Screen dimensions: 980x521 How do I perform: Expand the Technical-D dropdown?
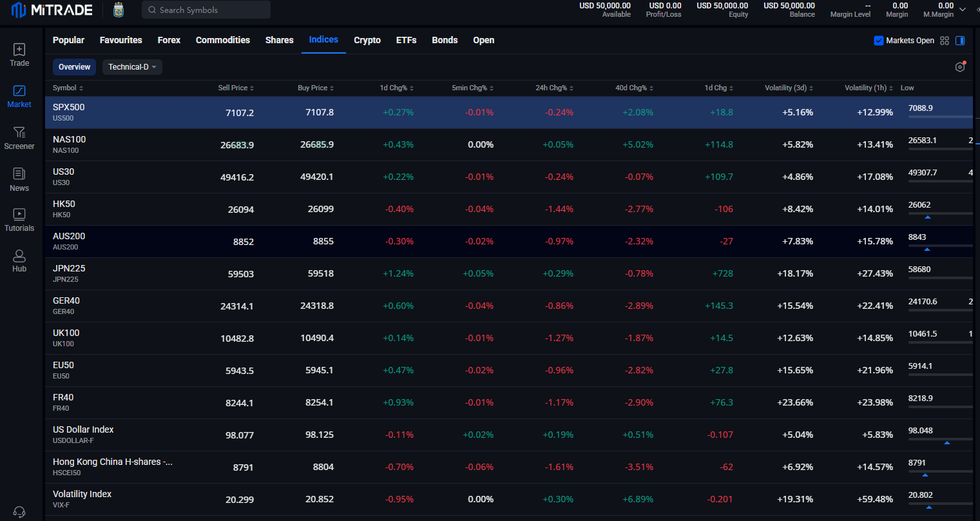[x=132, y=67]
